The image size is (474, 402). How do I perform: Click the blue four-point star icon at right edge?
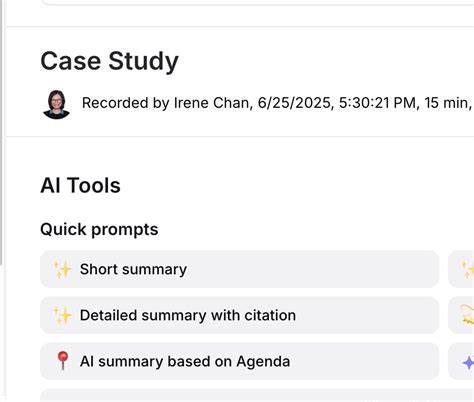click(x=468, y=362)
